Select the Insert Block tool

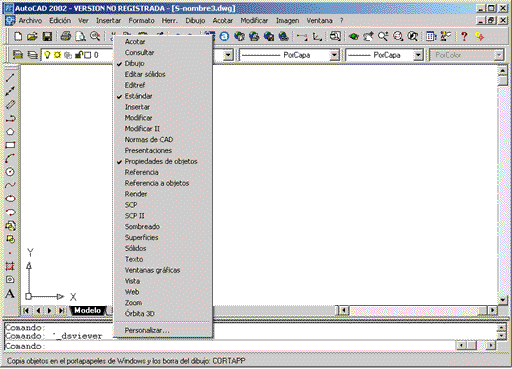point(10,226)
